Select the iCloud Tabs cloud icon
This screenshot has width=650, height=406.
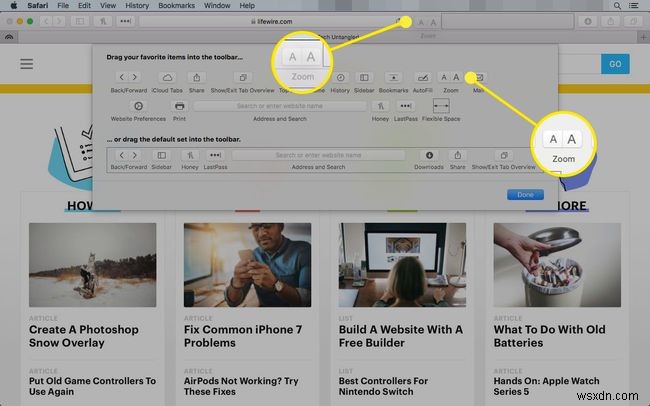pos(167,78)
